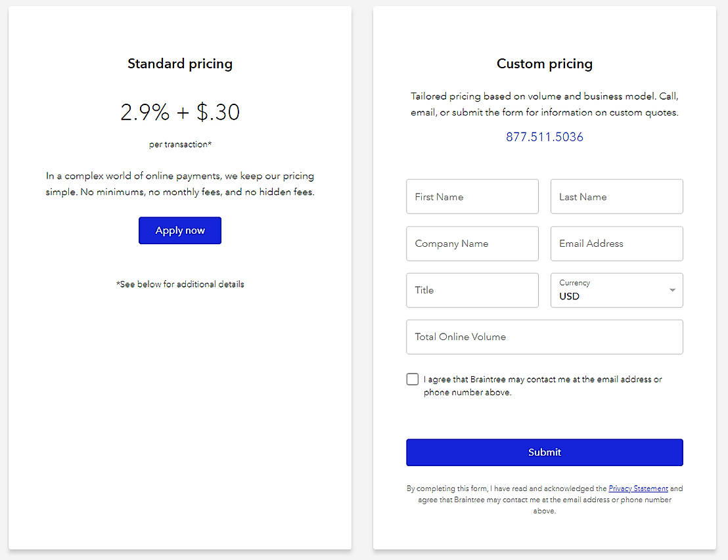728x560 pixels.
Task: Click the Apply now button
Action: (x=180, y=230)
